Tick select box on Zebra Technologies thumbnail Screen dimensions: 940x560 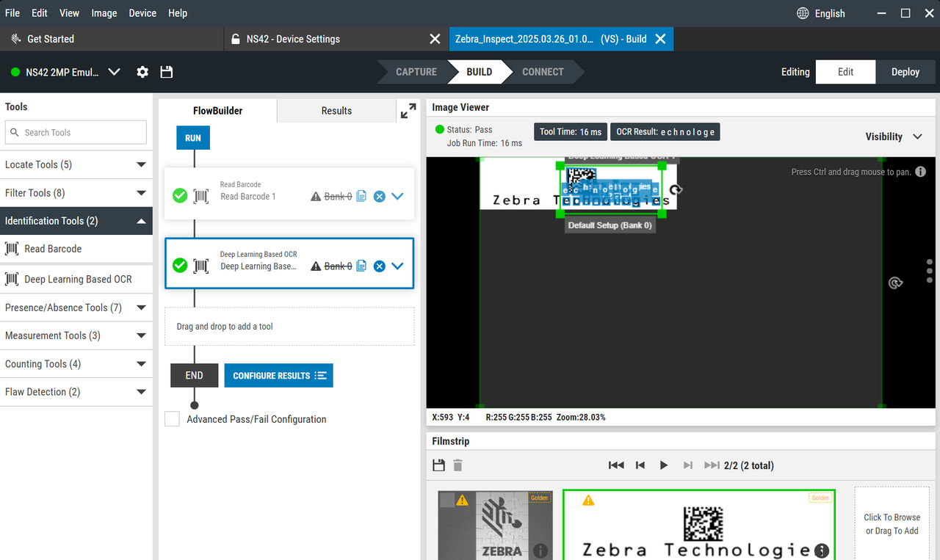[x=572, y=500]
